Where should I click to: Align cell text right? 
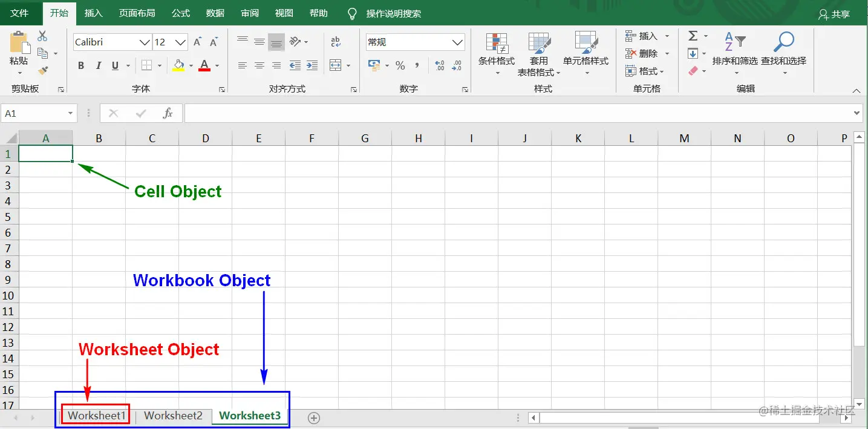276,65
